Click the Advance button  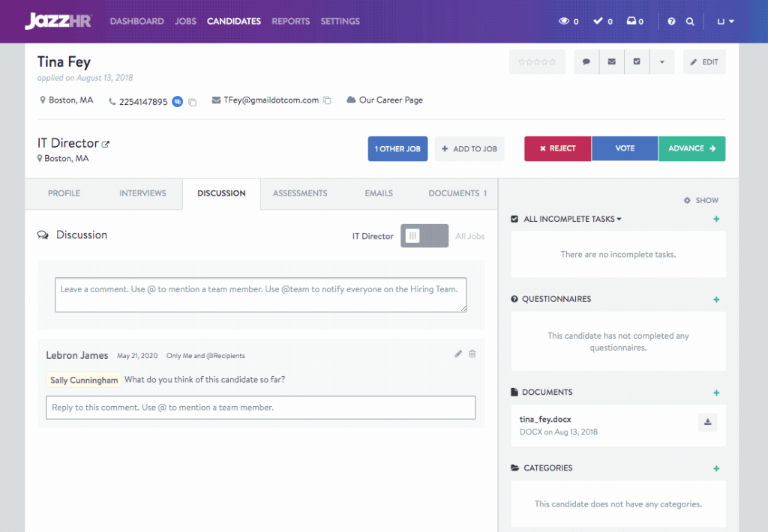tap(691, 148)
